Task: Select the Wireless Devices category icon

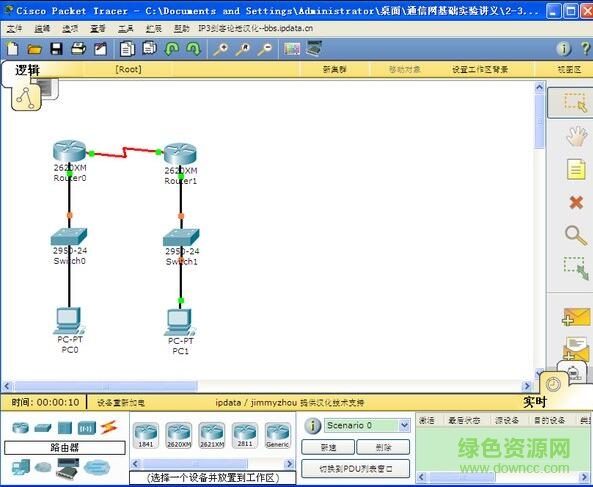Action: [x=87, y=428]
